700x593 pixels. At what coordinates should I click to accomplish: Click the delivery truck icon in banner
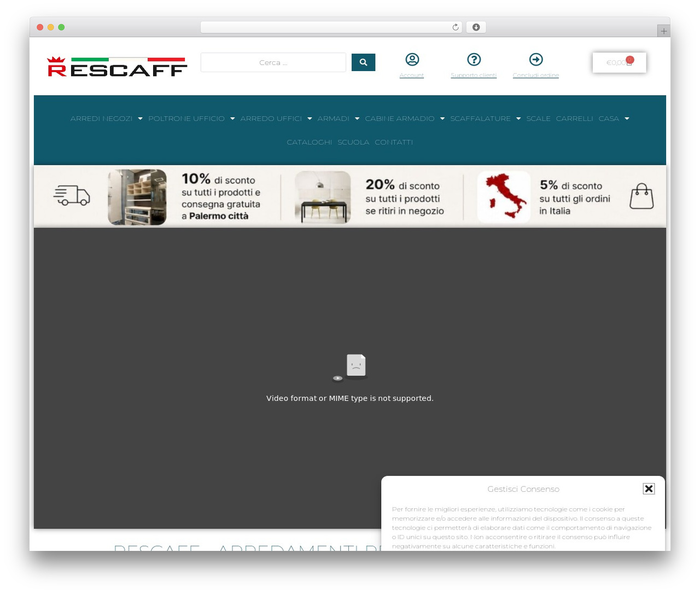(72, 195)
